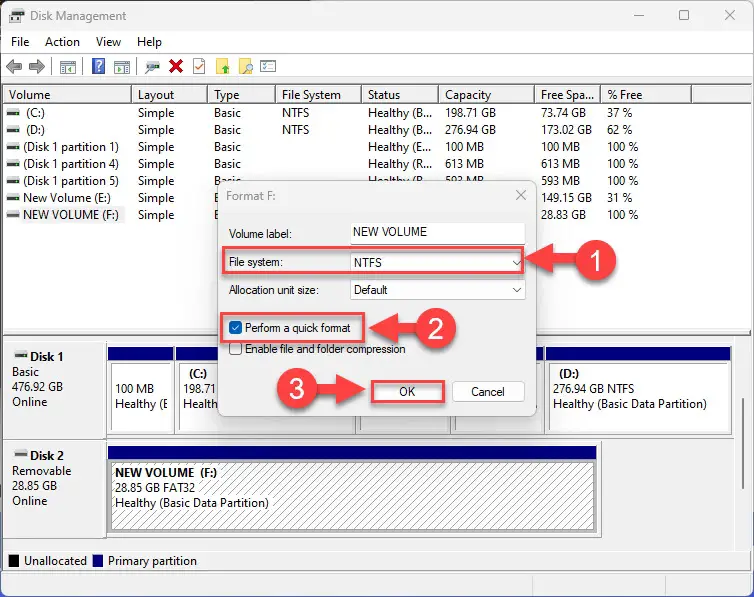Click the folder with magnifier Explore icon
Image resolution: width=754 pixels, height=597 pixels.
pos(246,66)
